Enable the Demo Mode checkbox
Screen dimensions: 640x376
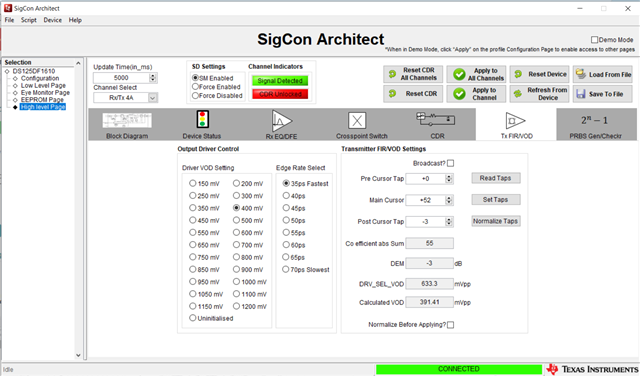[594, 40]
